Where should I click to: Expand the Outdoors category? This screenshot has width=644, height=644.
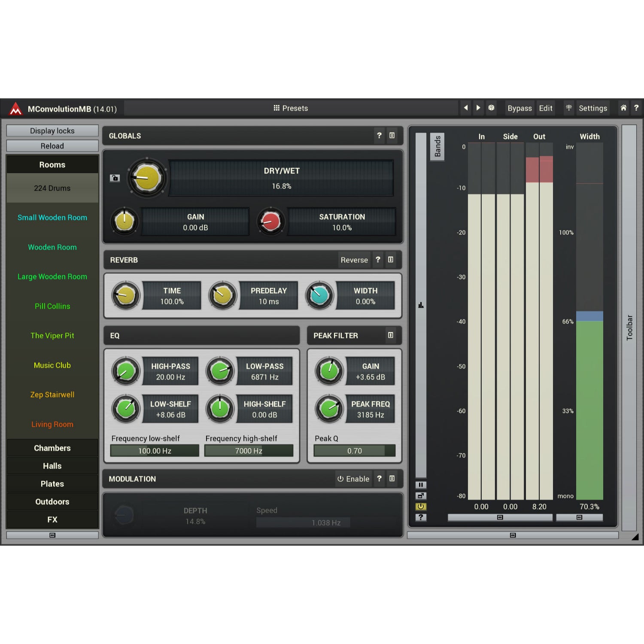coord(52,501)
